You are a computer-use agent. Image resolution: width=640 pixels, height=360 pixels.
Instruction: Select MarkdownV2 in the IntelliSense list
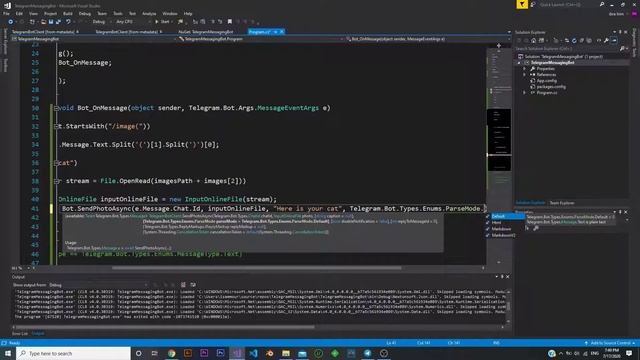(x=504, y=235)
